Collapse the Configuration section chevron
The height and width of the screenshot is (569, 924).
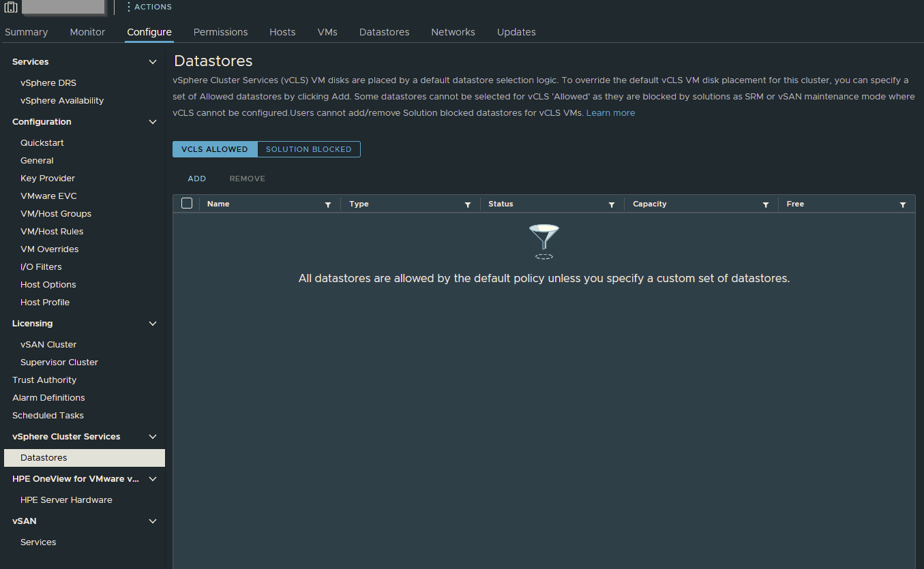153,122
